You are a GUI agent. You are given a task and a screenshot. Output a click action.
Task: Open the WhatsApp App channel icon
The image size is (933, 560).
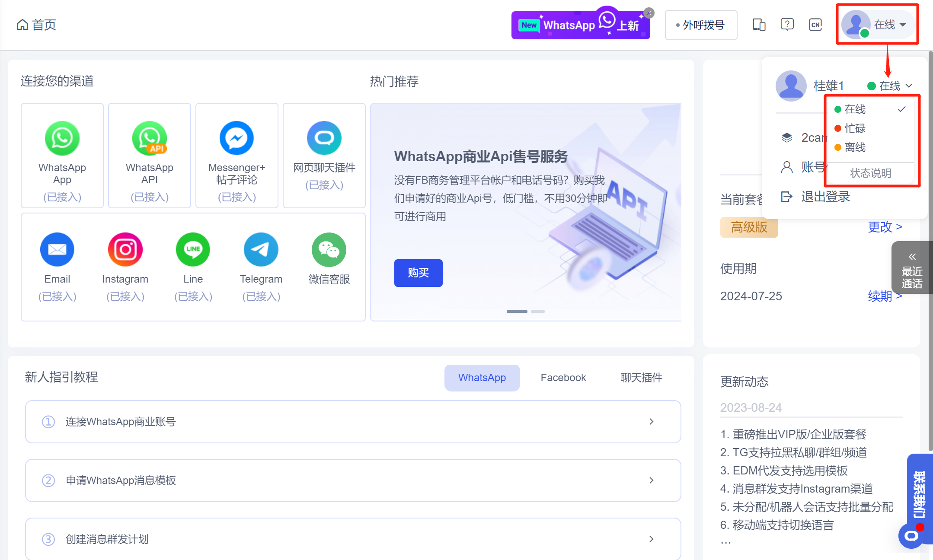tap(62, 138)
